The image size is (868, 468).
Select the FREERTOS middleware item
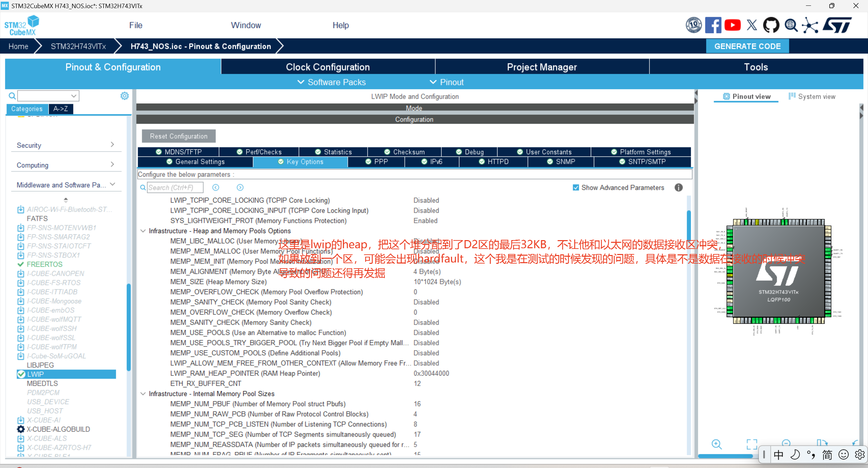point(44,264)
